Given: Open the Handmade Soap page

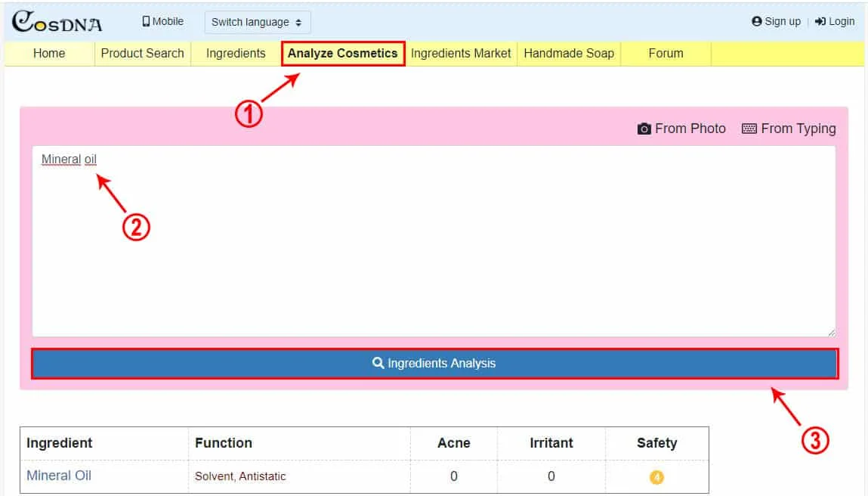Looking at the screenshot, I should click(x=569, y=53).
